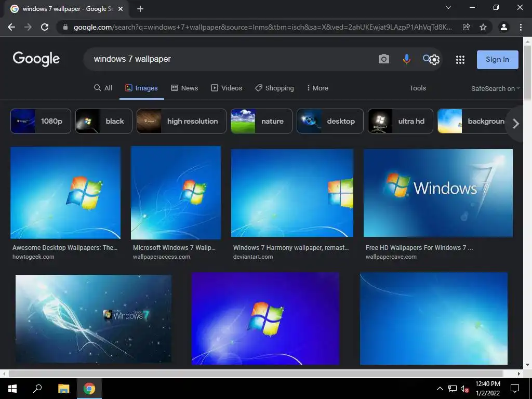Open the wallpaperaccess.com wallpaper thumbnail

176,193
